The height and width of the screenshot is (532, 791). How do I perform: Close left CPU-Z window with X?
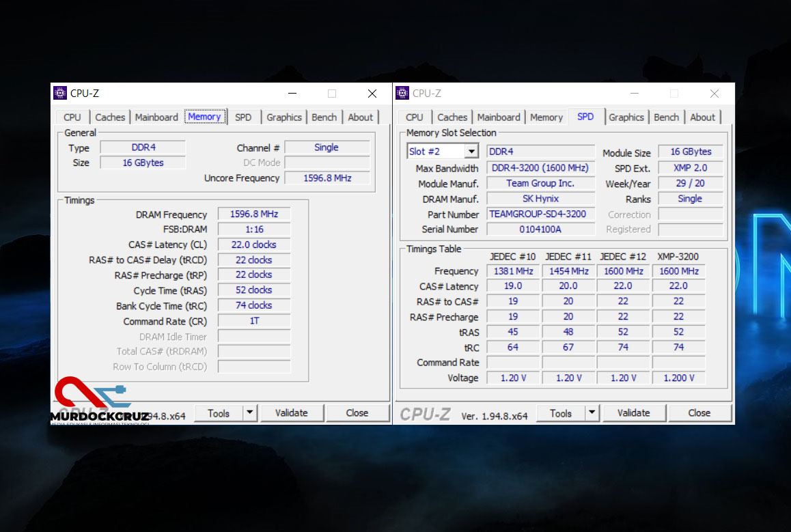[372, 94]
